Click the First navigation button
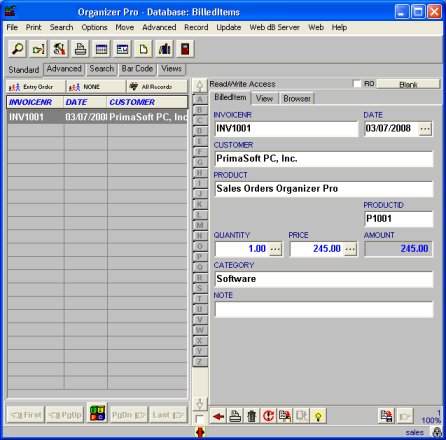The image size is (446, 440). 26,415
